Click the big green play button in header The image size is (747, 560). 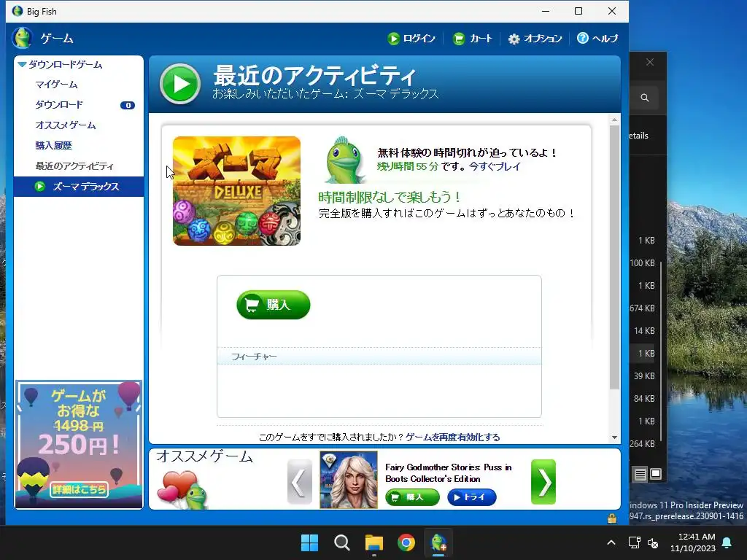tap(180, 84)
